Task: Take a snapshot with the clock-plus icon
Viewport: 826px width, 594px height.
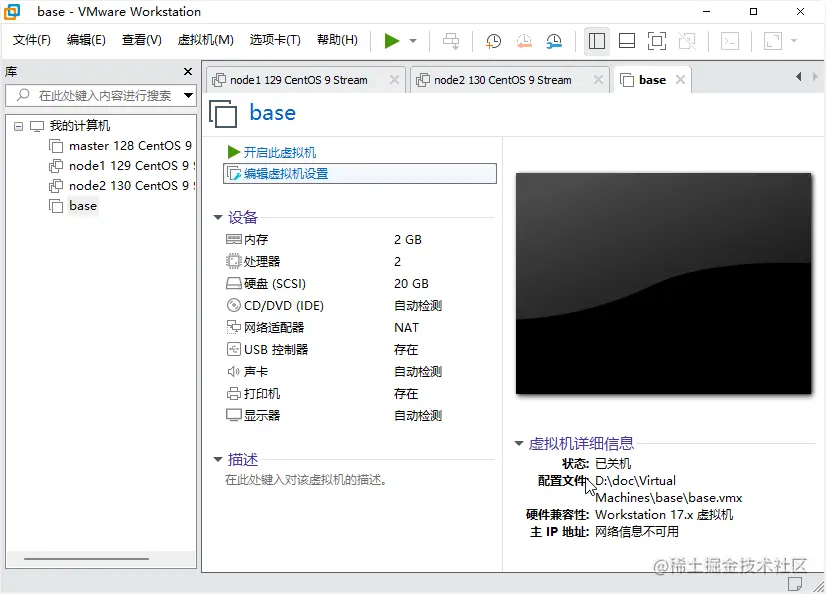Action: click(493, 41)
